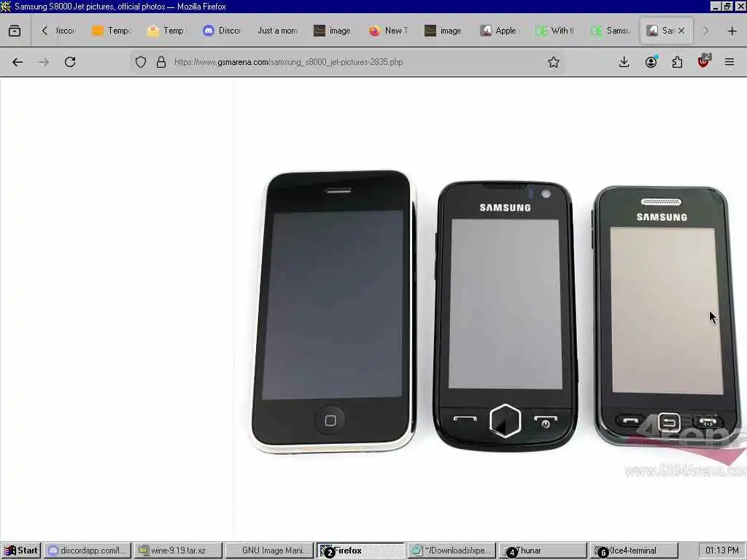Image resolution: width=747 pixels, height=560 pixels.
Task: Switch to the first 'image' tab
Action: point(333,31)
